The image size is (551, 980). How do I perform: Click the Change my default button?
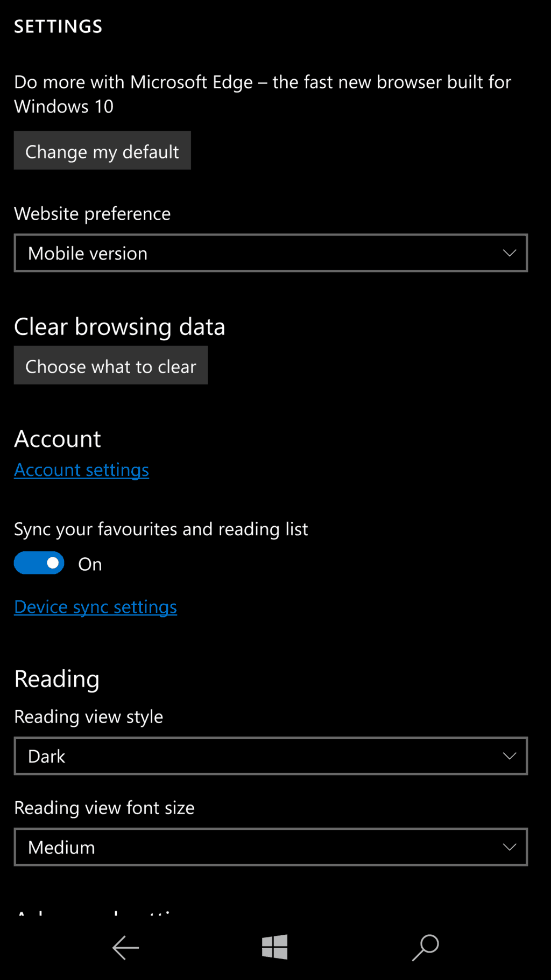[102, 151]
